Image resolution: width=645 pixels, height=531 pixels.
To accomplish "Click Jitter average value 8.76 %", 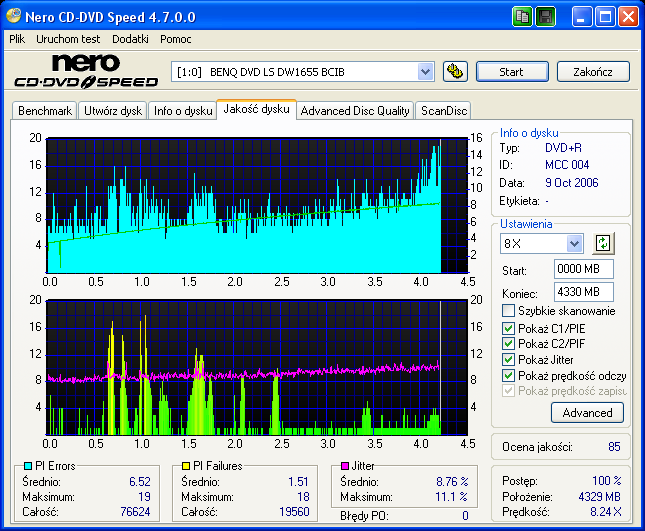I will [x=452, y=481].
